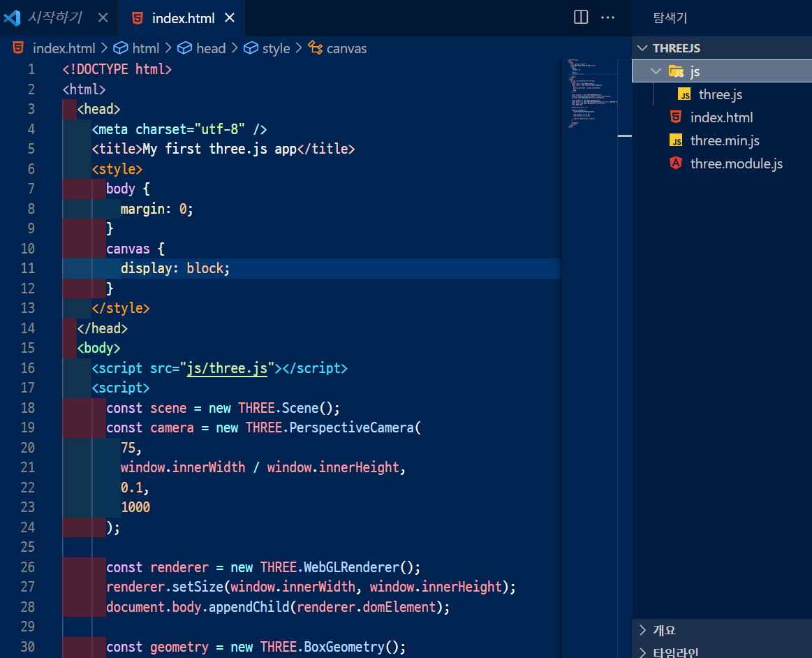Click the closing </style> tag line
Screen dimensions: 812x658
coord(121,308)
